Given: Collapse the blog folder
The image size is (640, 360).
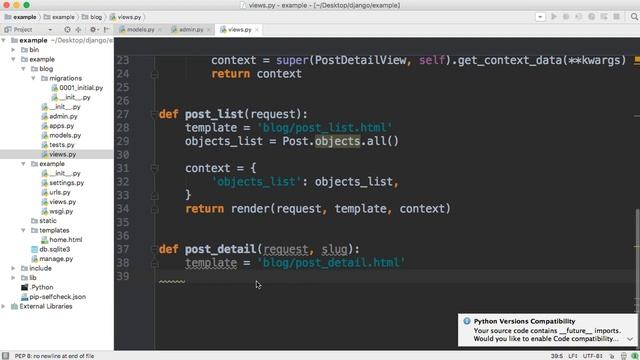Looking at the screenshot, I should [24, 69].
